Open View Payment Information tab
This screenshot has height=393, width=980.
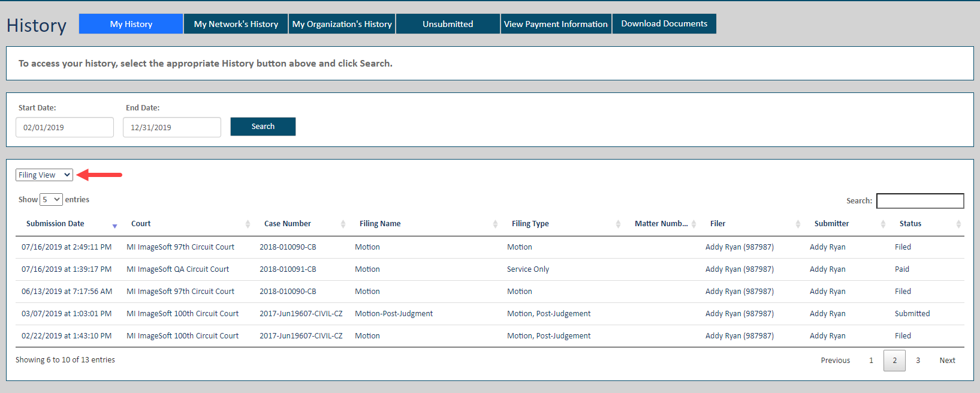(x=556, y=24)
